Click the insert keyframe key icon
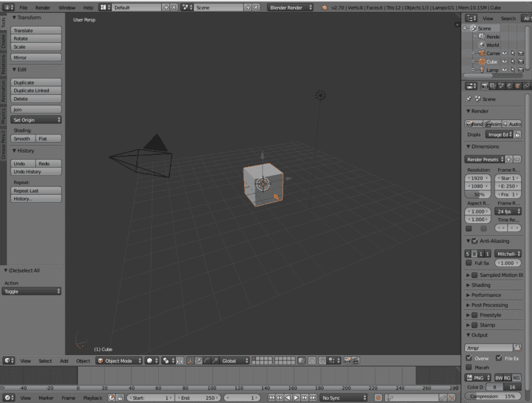This screenshot has height=403, width=532. tap(443, 398)
